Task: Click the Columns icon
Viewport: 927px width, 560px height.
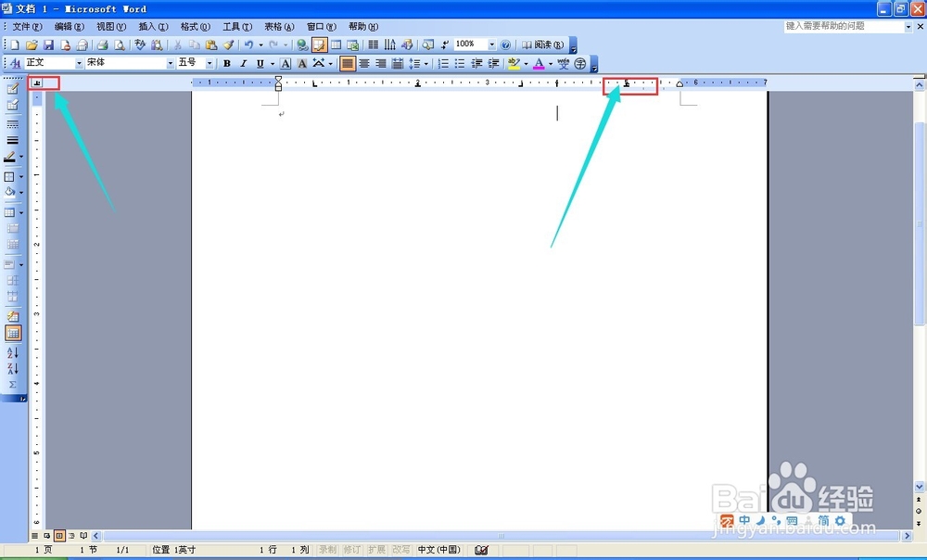Action: (373, 45)
